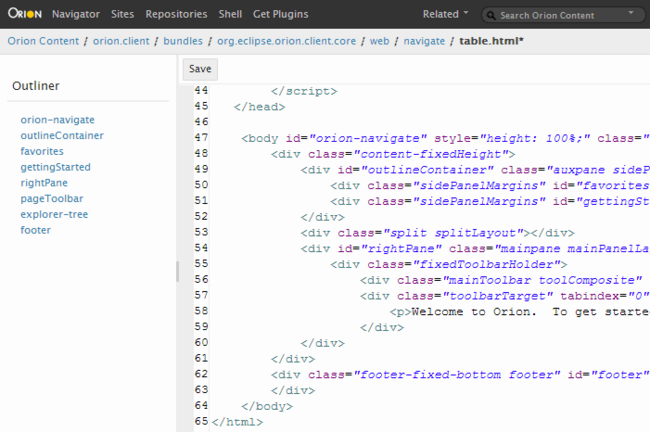Click "rightPane" id value in code
The width and height of the screenshot is (650, 432).
click(401, 249)
